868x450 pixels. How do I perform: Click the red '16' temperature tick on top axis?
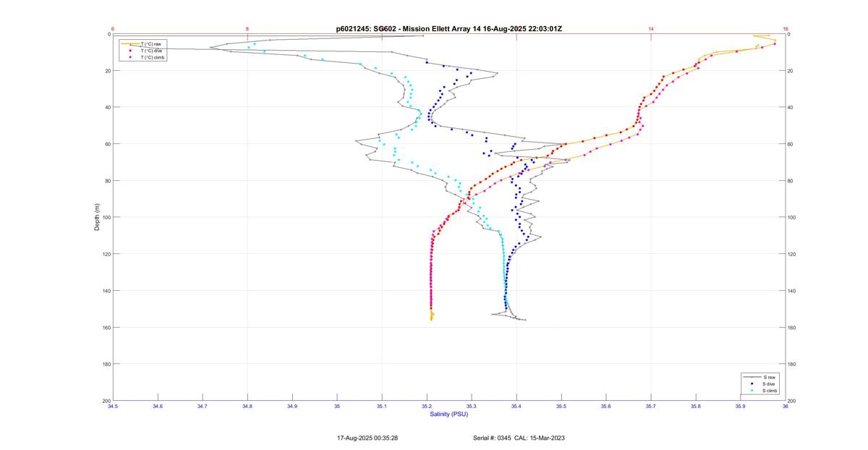click(x=786, y=29)
